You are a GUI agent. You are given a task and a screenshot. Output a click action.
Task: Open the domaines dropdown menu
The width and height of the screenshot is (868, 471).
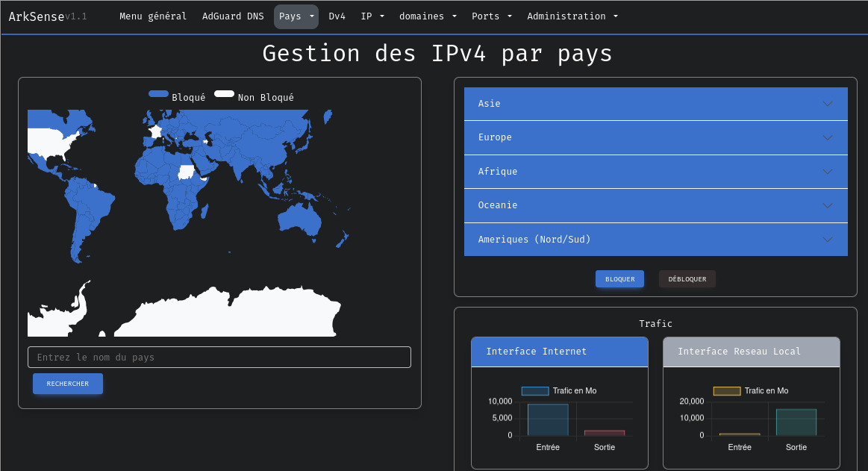click(428, 16)
